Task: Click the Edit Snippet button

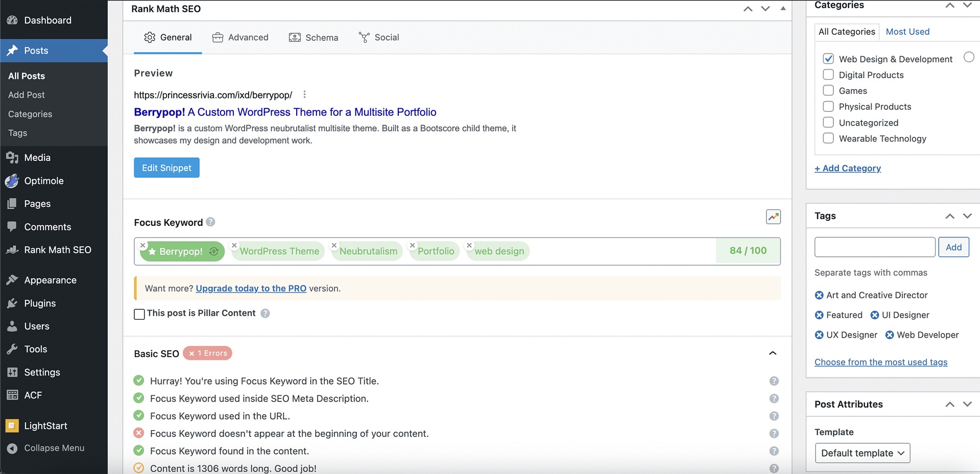Action: (166, 168)
